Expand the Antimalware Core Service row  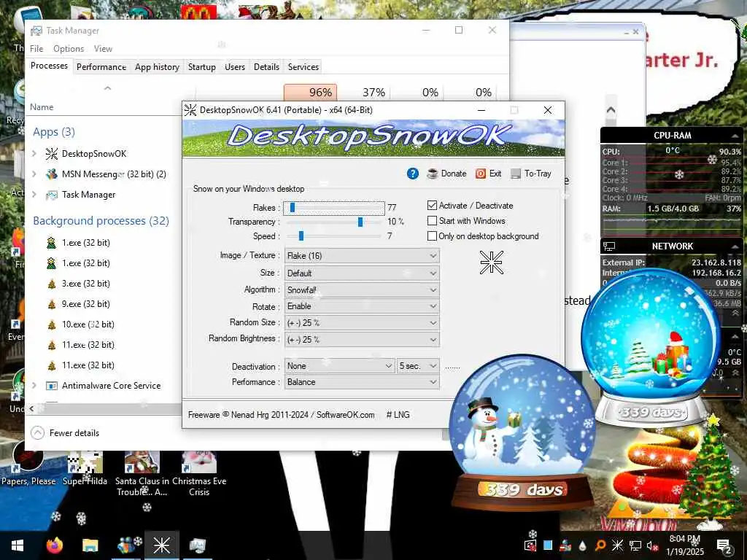[x=34, y=385]
